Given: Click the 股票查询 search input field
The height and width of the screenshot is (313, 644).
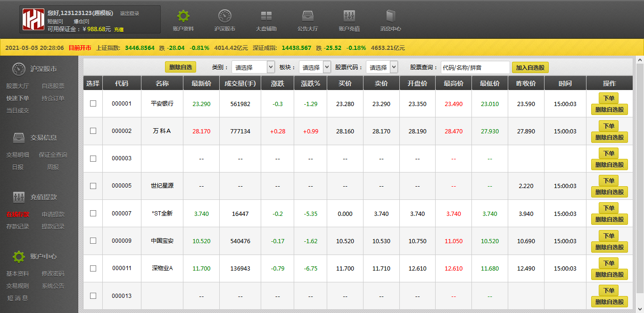Looking at the screenshot, I should (475, 67).
